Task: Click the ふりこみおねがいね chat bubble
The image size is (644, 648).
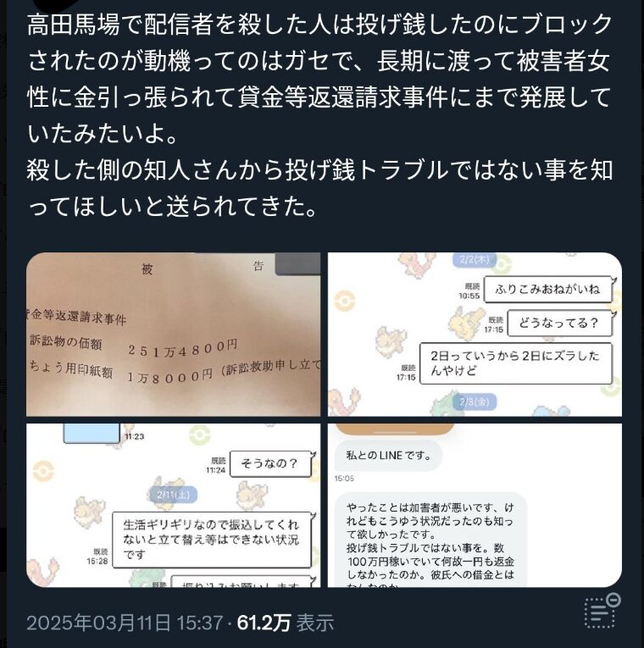Action: tap(547, 289)
